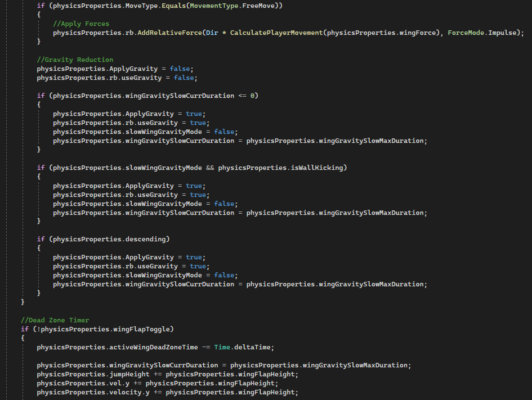The height and width of the screenshot is (400, 532).
Task: Click the FreeMove enum value
Action: 258,6
